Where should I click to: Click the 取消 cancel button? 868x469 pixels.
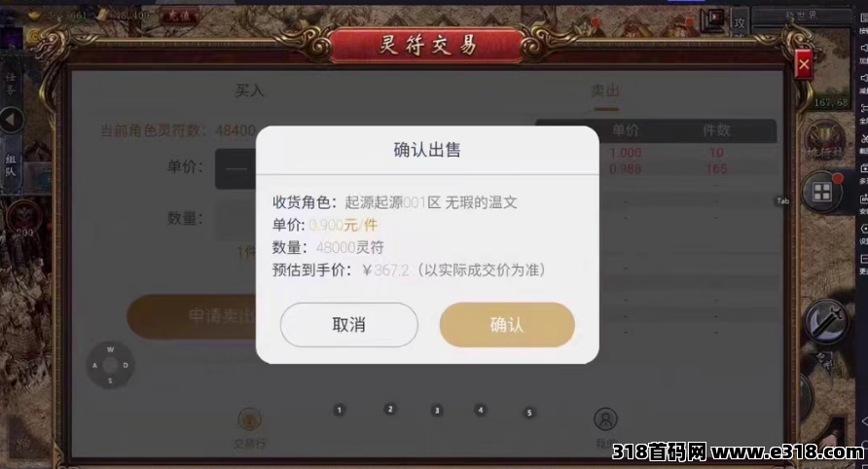(348, 324)
